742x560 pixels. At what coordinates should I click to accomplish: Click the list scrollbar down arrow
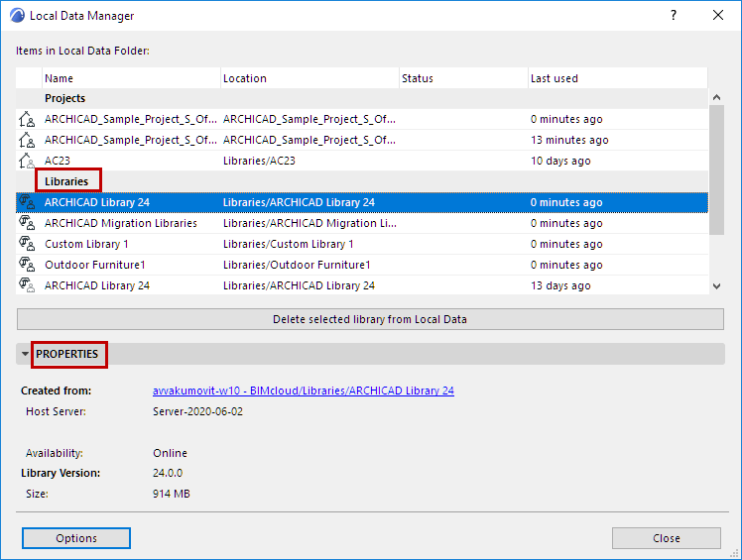click(x=716, y=286)
